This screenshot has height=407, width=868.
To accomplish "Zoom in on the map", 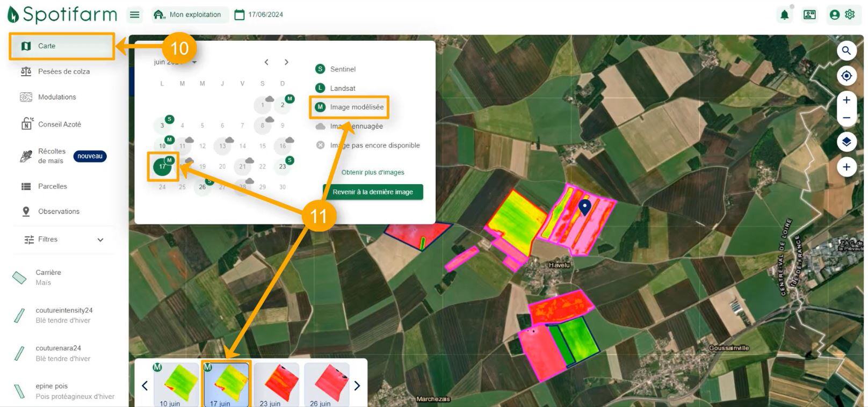I will tap(846, 100).
